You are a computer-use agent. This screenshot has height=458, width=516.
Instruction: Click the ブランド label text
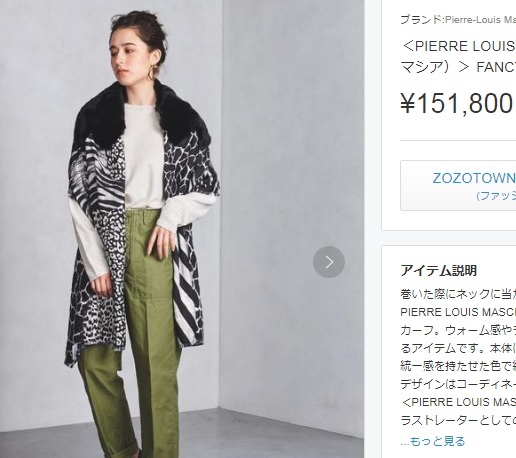(x=421, y=20)
